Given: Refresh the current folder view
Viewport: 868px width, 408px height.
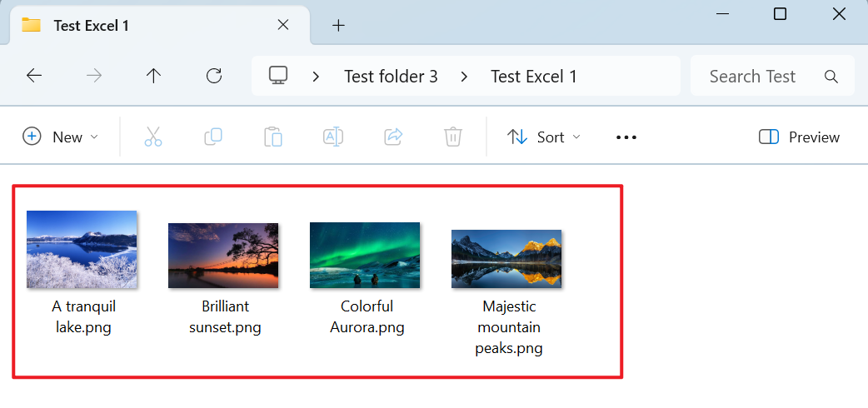Looking at the screenshot, I should click(214, 77).
